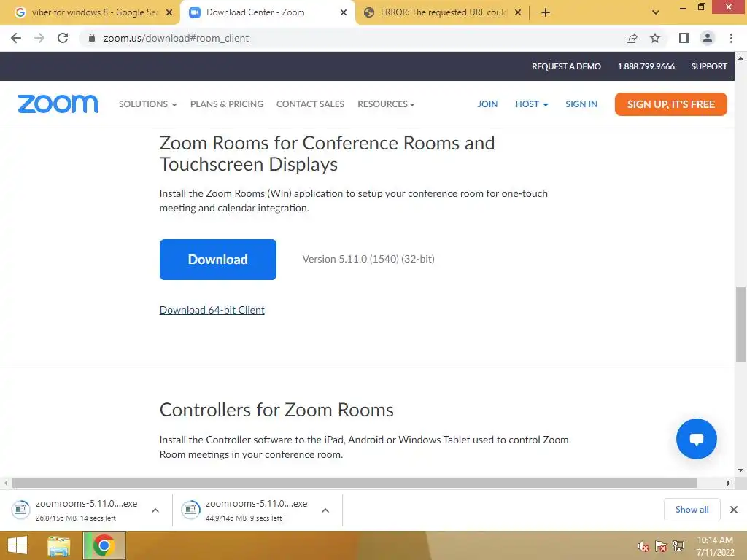Close the ERROR tab

tap(518, 12)
